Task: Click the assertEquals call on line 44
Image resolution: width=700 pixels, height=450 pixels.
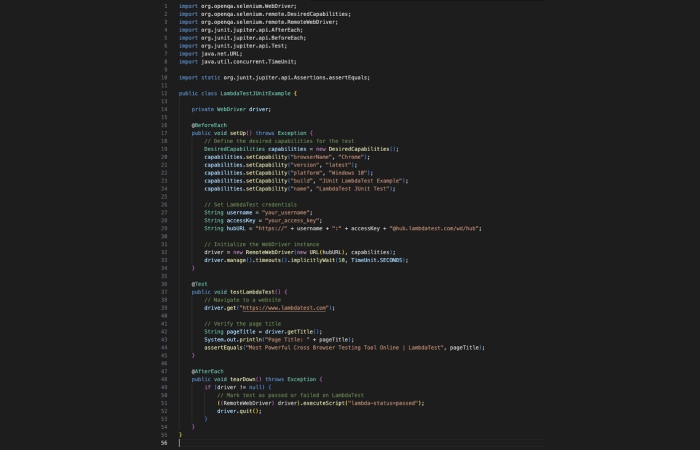Action: click(223, 348)
